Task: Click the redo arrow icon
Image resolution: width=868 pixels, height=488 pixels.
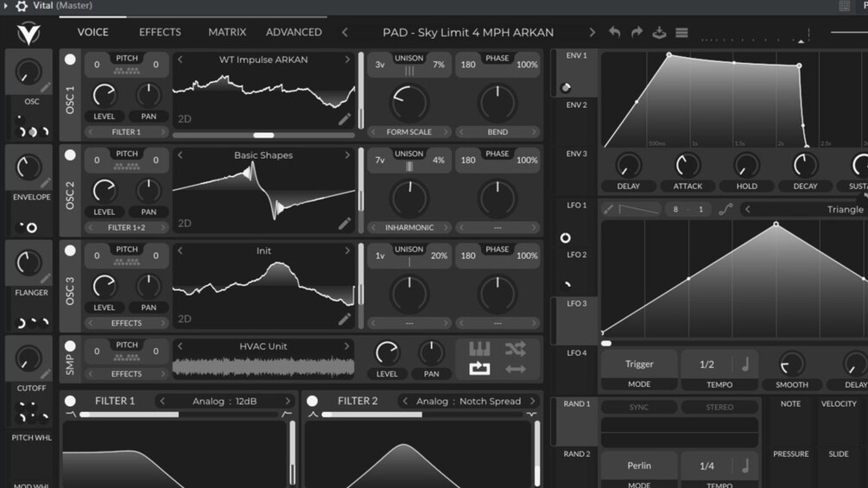Action: coord(637,32)
